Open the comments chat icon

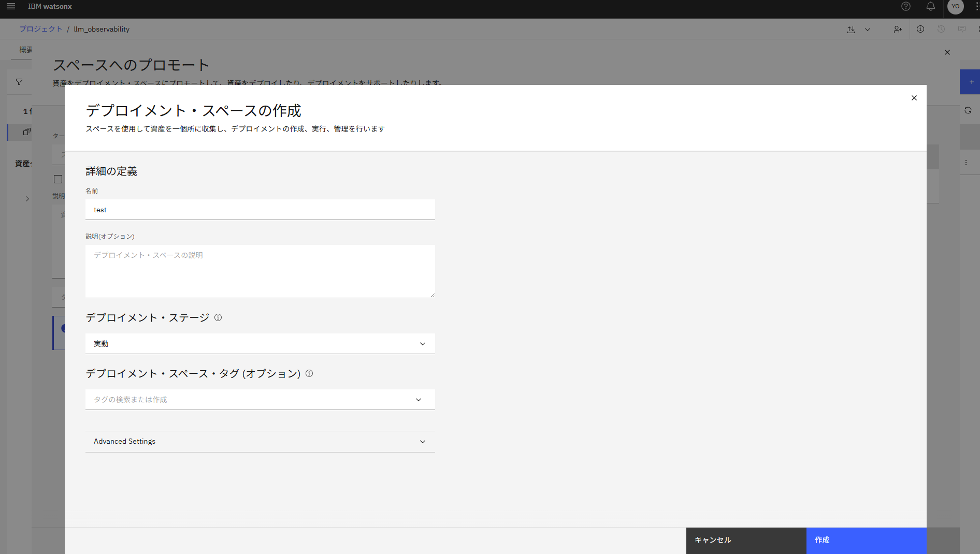[x=962, y=29]
